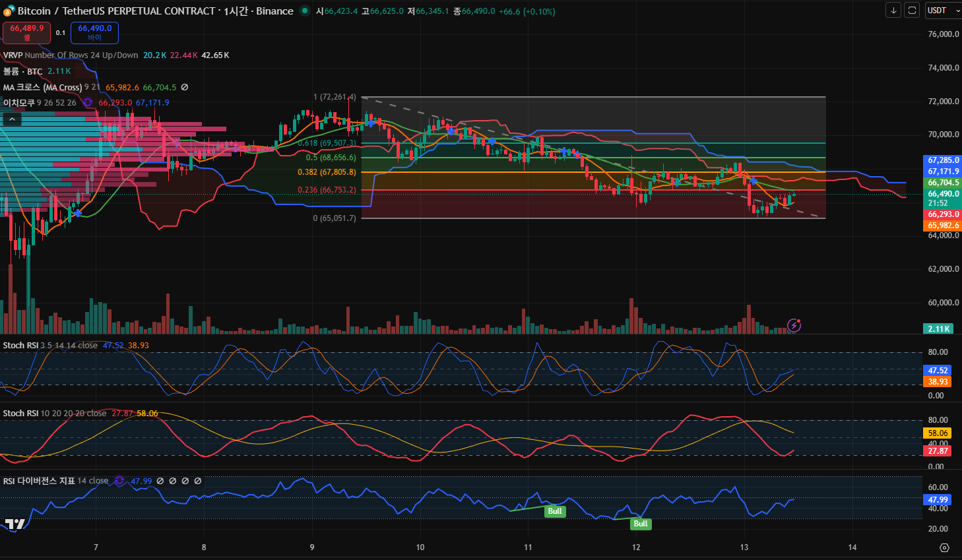Click the purple refresh icon on Ichimoku legend

(88, 103)
